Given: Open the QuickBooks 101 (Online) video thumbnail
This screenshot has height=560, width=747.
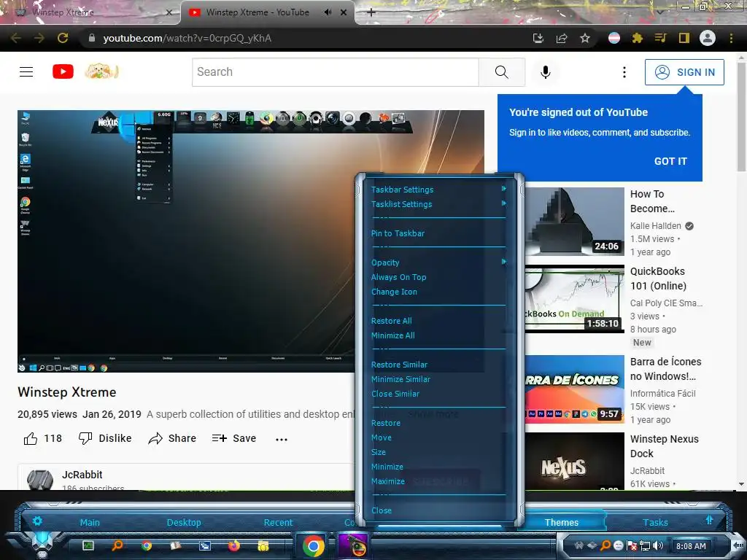Looking at the screenshot, I should pos(575,299).
